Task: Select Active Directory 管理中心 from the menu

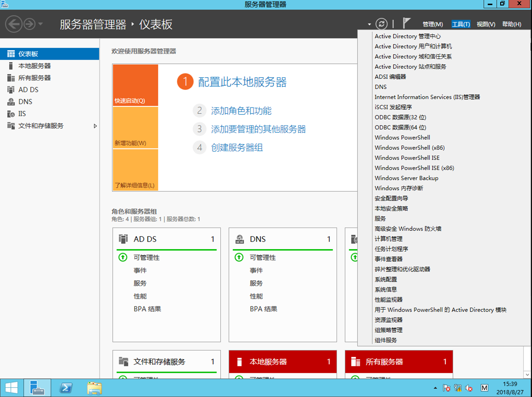Action: tap(408, 36)
